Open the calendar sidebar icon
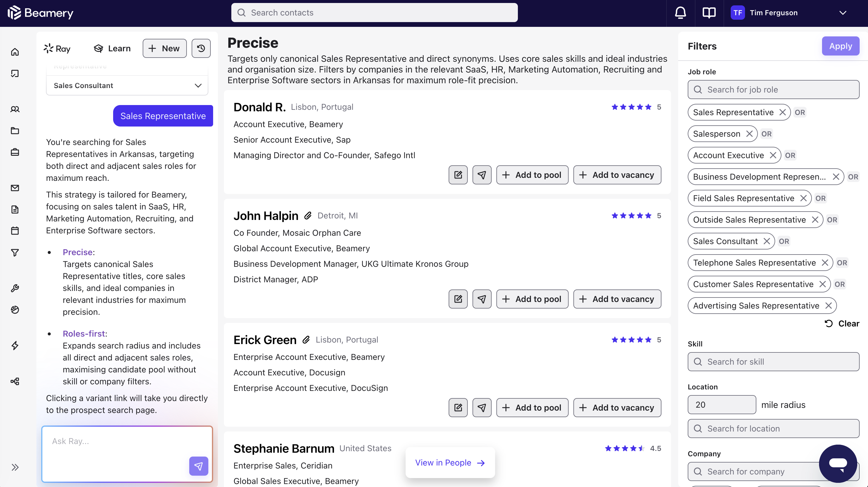868x487 pixels. point(15,231)
